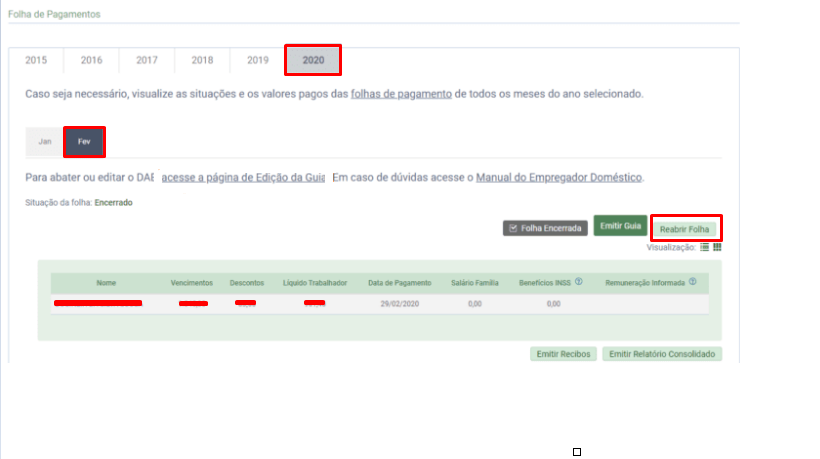Click Emitir Relatório Consolidado button
Viewport: 820px width, 459px height.
(662, 354)
